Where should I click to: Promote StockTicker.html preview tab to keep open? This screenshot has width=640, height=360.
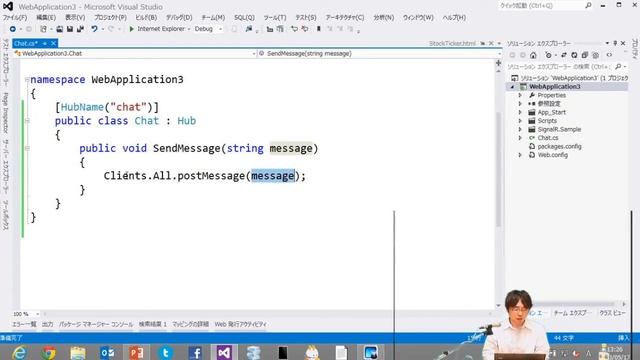click(482, 43)
